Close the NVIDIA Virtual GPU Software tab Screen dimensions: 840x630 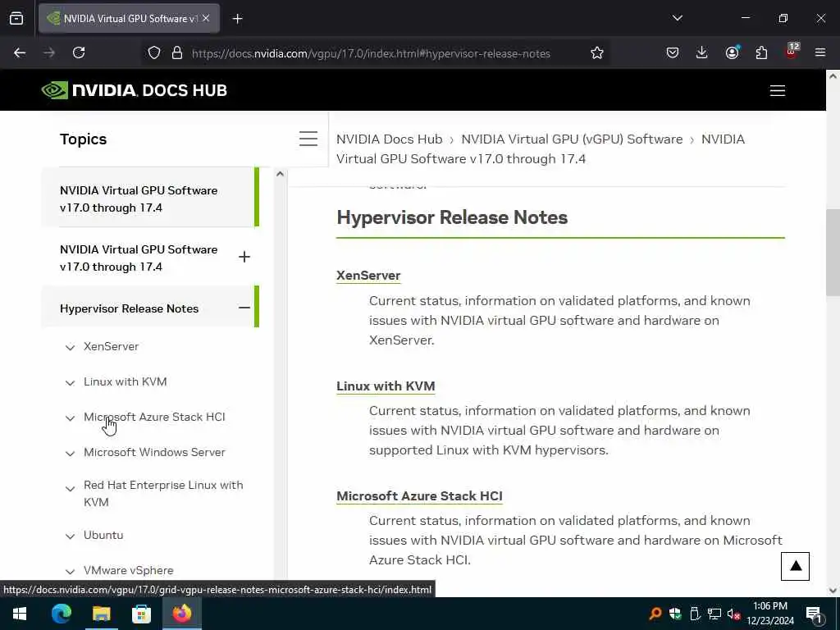pos(206,18)
